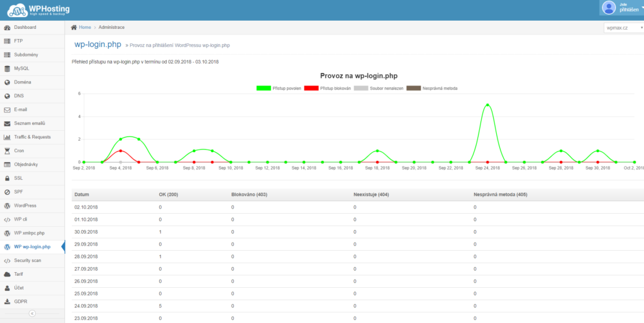Click the Sep 18 green data point

click(377, 151)
